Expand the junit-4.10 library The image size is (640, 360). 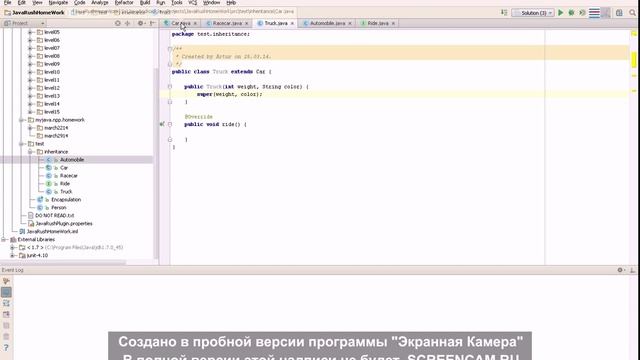click(x=12, y=256)
